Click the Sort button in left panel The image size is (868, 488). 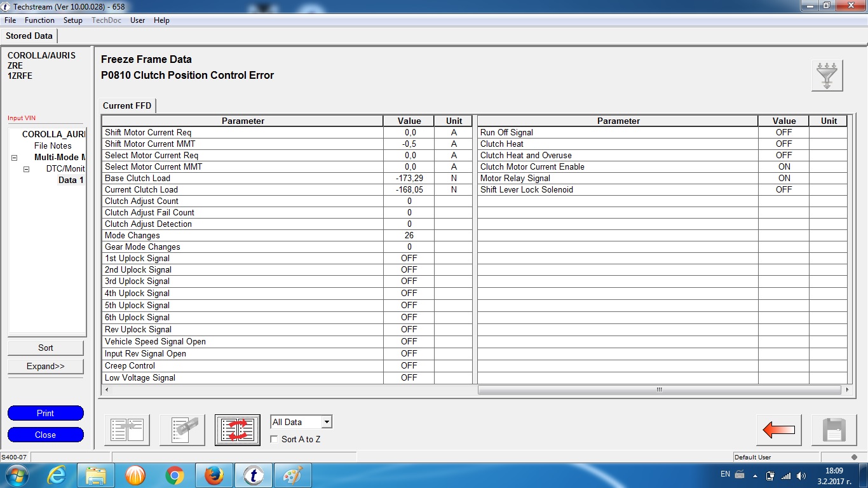[46, 348]
